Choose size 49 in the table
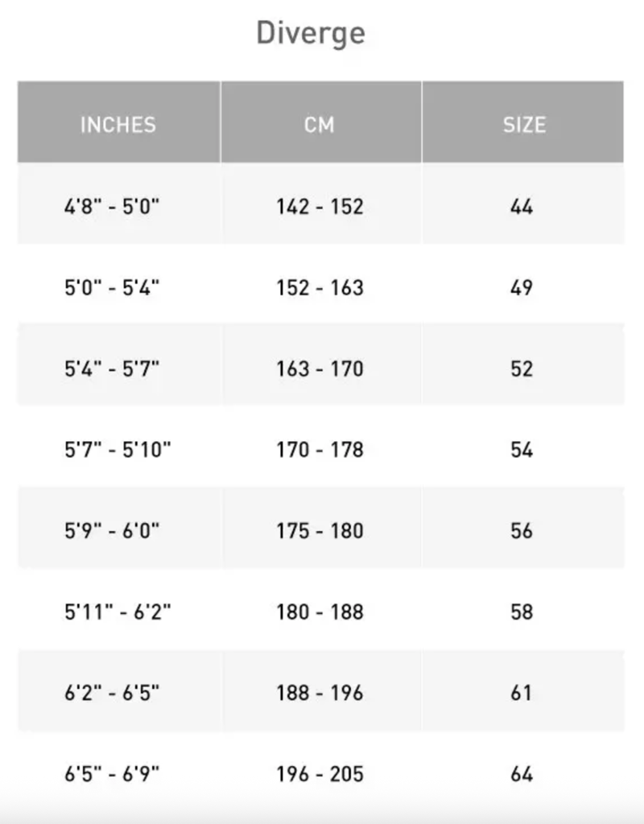644x824 pixels. (x=522, y=288)
